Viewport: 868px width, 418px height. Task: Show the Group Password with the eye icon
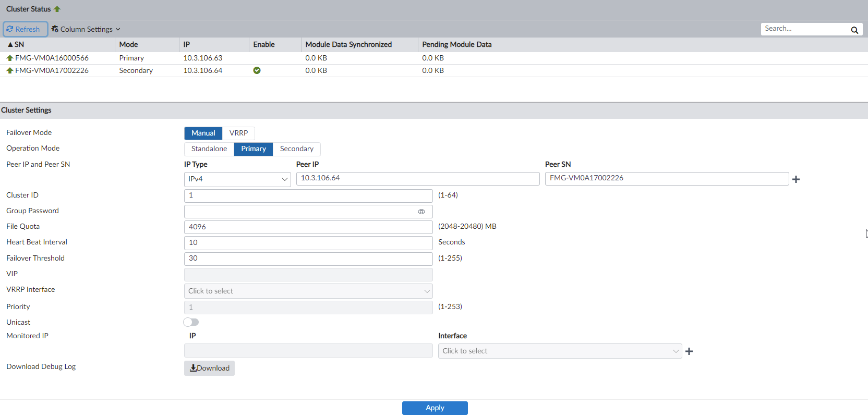pos(421,212)
